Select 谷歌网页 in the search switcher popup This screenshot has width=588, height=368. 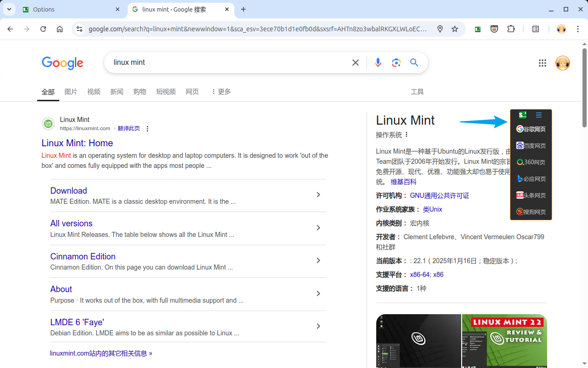pos(531,129)
